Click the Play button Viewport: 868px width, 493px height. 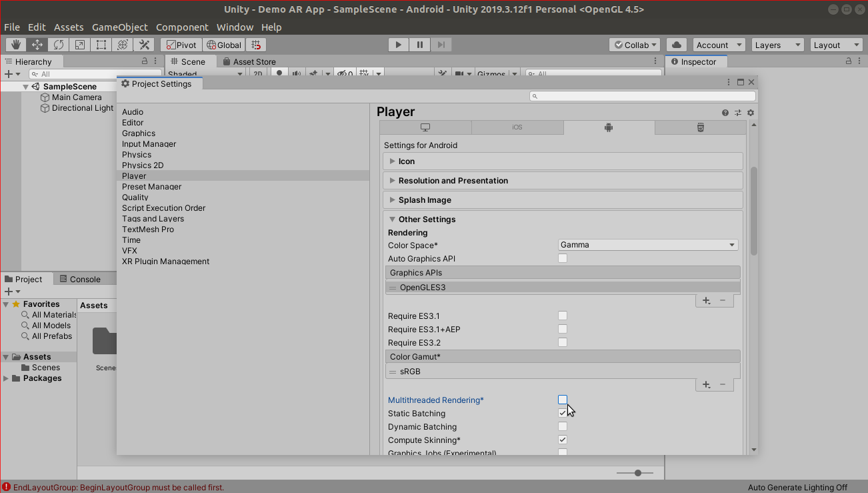(399, 45)
